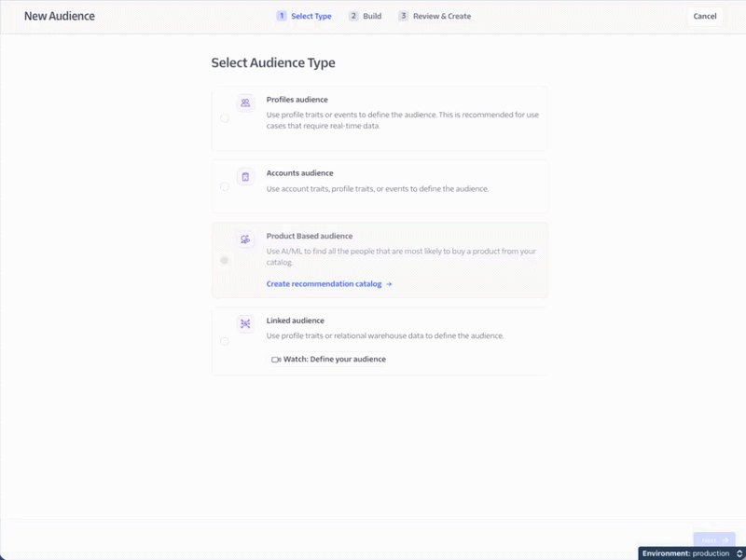Click the up-down chevrons beside production
This screenshot has width=746, height=560.
(737, 553)
